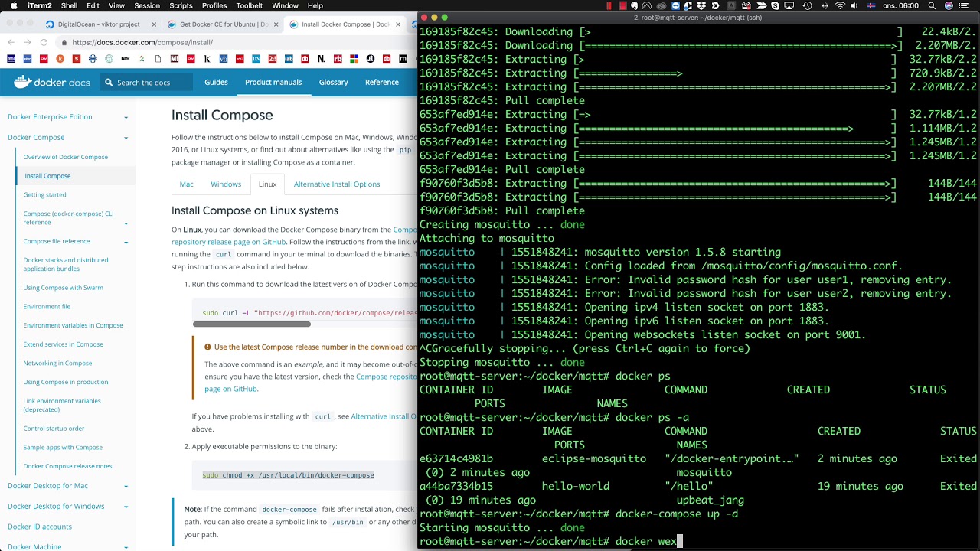Open the Session menu
This screenshot has width=980, height=551.
pyautogui.click(x=147, y=5)
